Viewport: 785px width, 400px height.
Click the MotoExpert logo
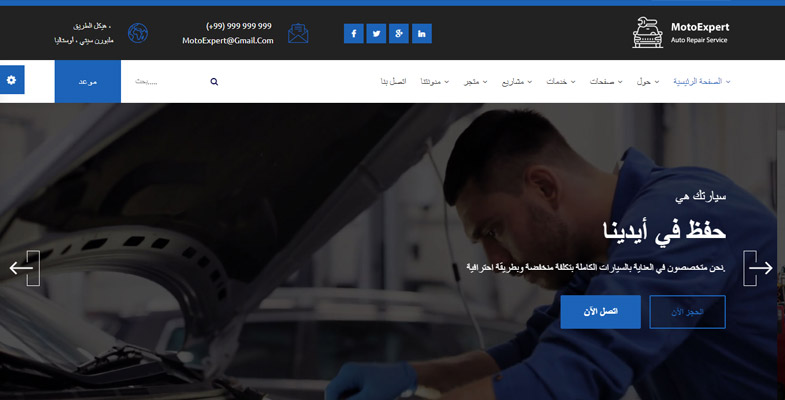pos(681,33)
